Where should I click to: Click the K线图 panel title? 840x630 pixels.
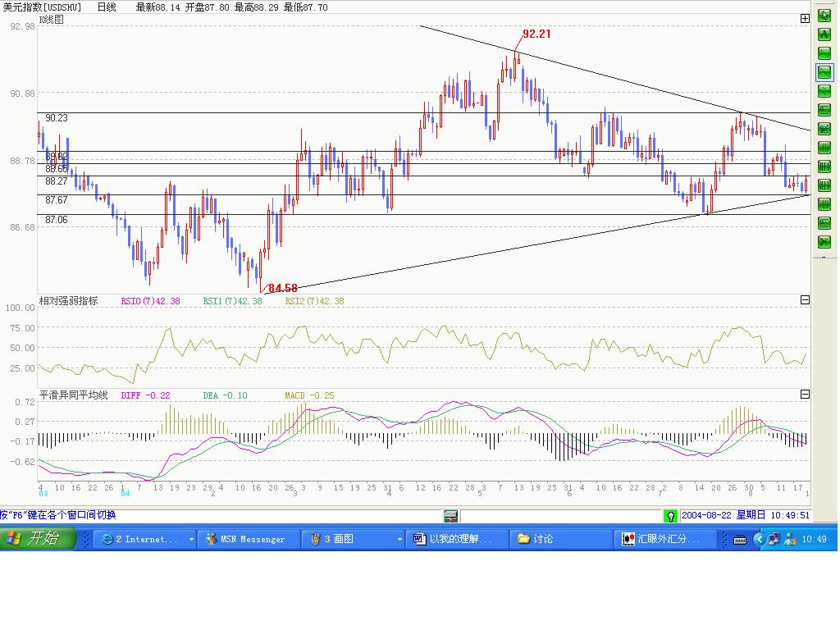coord(52,20)
